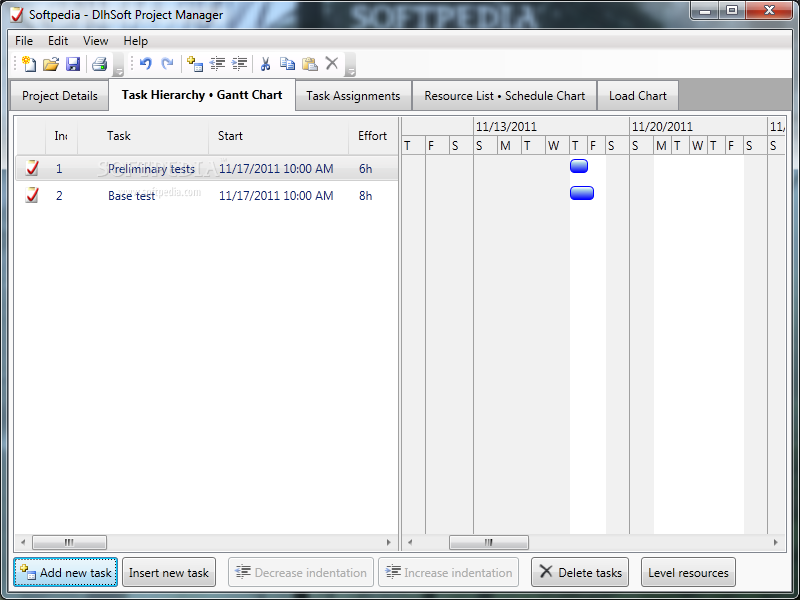Click task grid scroll right arrow
The image size is (800, 600).
click(x=389, y=542)
